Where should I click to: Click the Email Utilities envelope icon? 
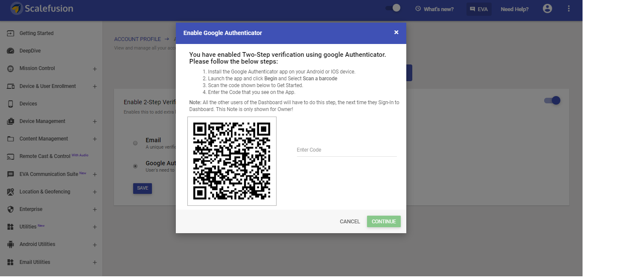click(11, 262)
